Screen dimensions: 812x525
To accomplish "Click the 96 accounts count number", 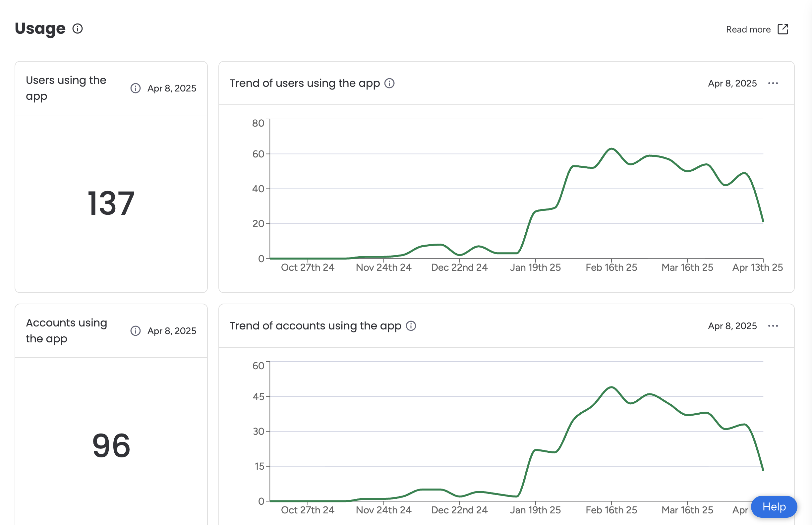I will click(111, 445).
